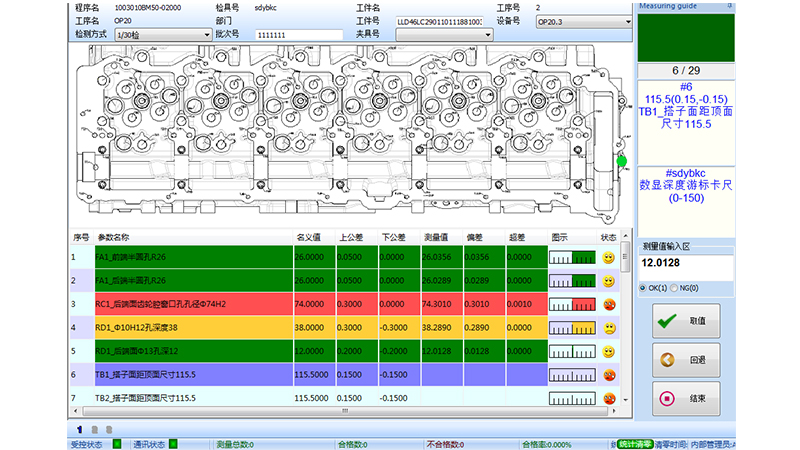Click smiley status icon for row 1
This screenshot has width=800, height=450.
(608, 257)
